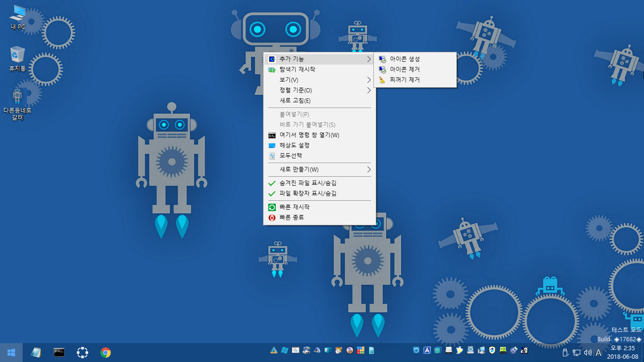The width and height of the screenshot is (644, 362).
Task: Click the Show desktop strip right of the clock
Action: [x=643, y=353]
